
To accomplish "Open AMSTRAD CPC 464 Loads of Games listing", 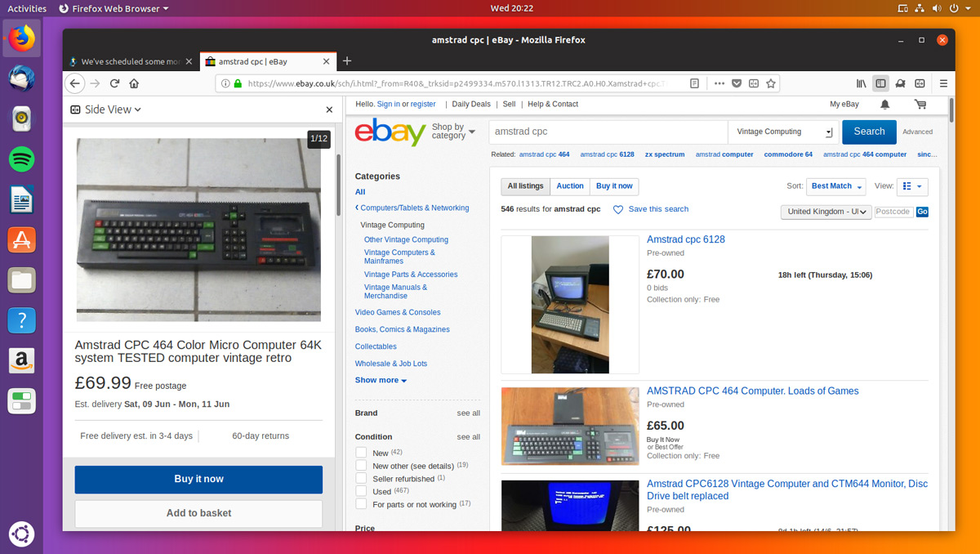I will tap(753, 391).
